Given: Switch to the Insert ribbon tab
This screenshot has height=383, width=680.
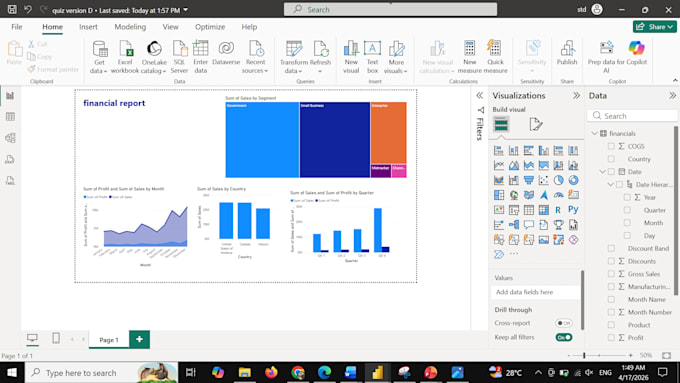Looking at the screenshot, I should tap(88, 27).
